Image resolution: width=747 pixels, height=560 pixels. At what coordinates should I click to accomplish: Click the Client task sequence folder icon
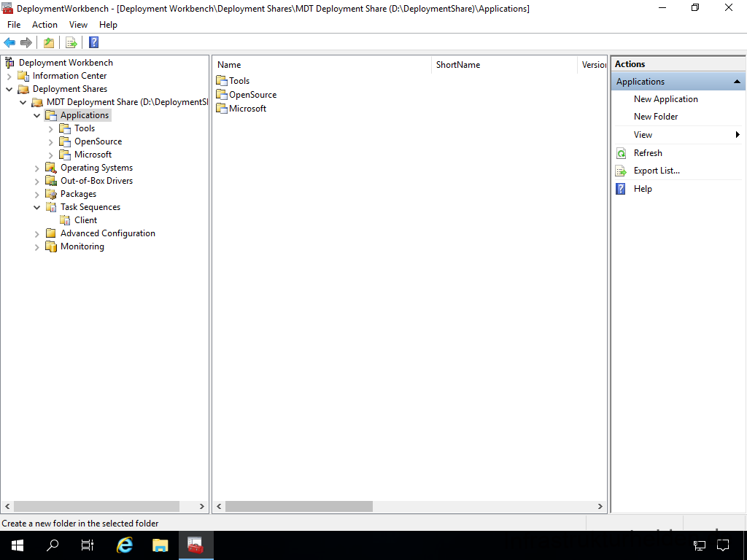click(x=65, y=220)
